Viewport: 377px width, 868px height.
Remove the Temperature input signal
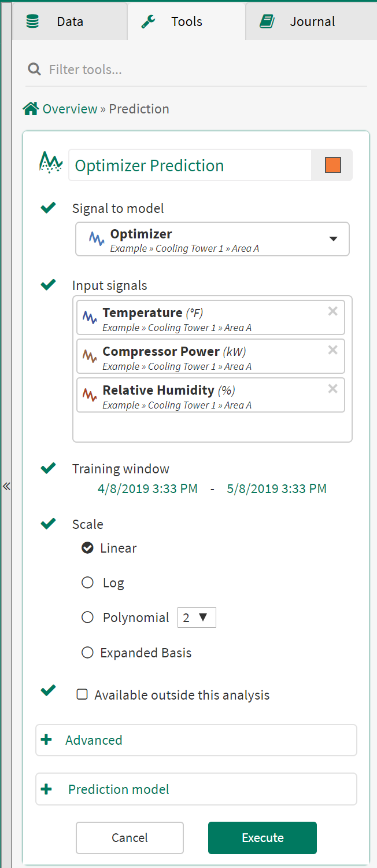(332, 311)
